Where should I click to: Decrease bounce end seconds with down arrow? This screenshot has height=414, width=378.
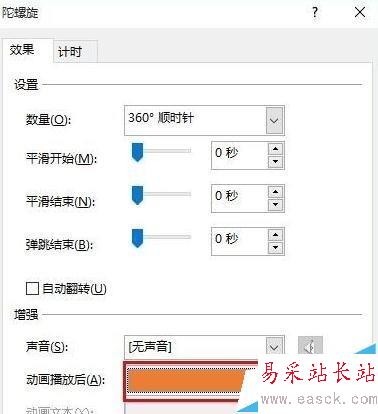275,247
